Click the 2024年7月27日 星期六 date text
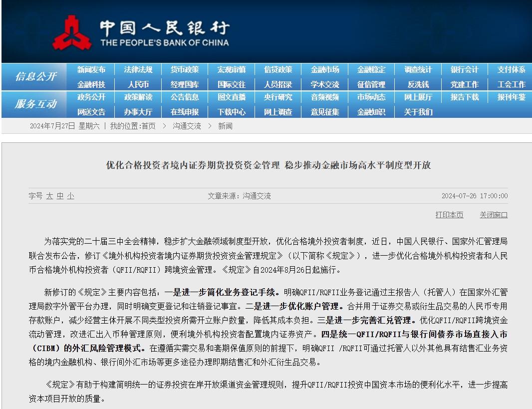The image size is (532, 409). click(65, 126)
